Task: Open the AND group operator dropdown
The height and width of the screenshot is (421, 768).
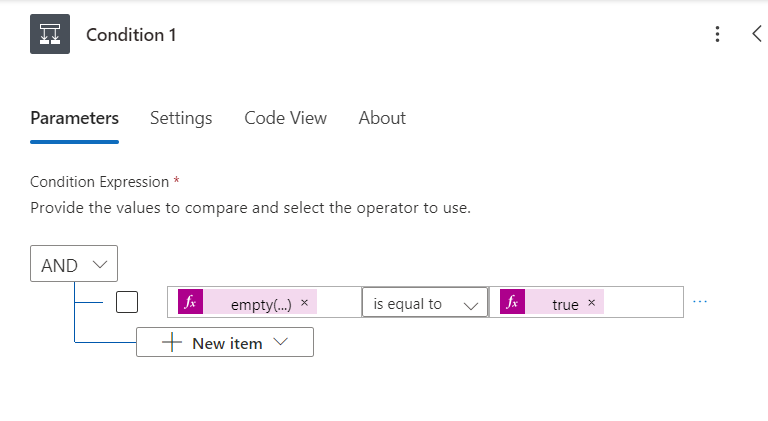Action: (74, 265)
